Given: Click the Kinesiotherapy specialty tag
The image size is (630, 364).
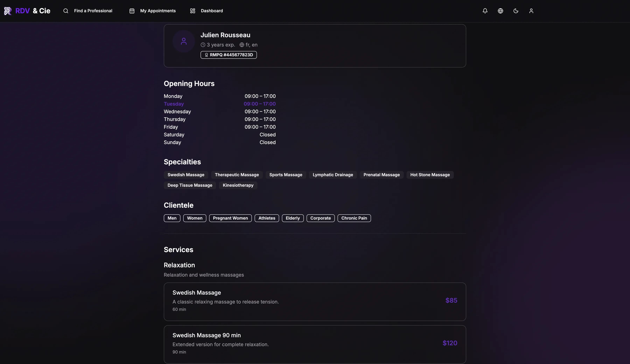Looking at the screenshot, I should pyautogui.click(x=238, y=185).
